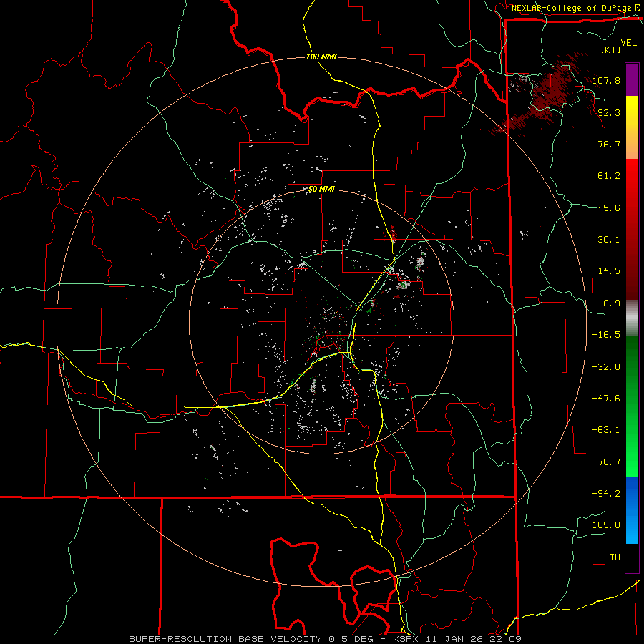Screen dimensions: 644x644
Task: Click the 61.2 velocity scale value
Action: coord(609,176)
